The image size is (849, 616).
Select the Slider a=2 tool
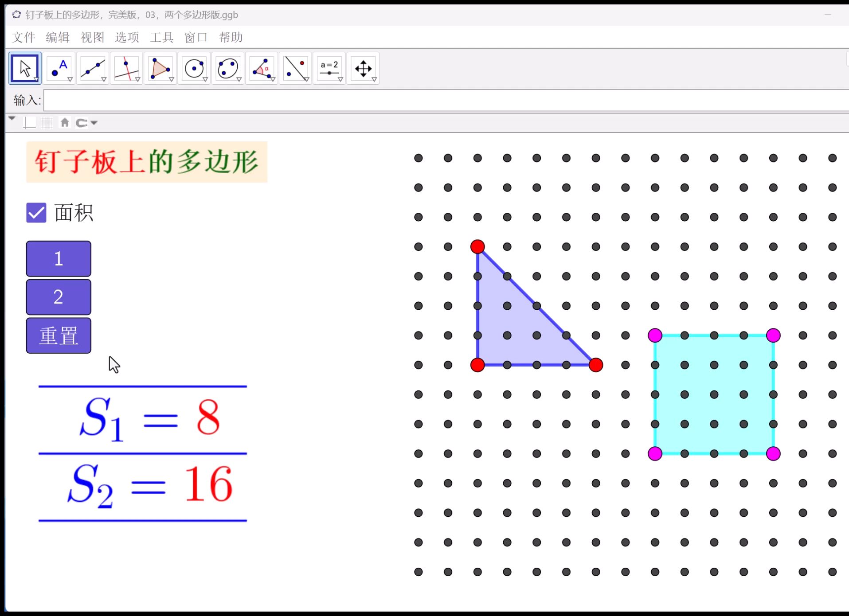[329, 68]
